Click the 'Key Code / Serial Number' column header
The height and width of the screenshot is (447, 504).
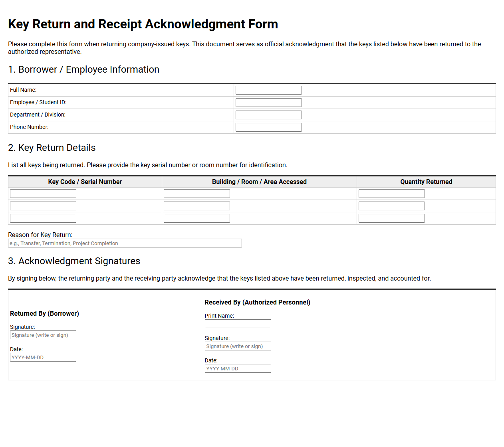point(85,182)
